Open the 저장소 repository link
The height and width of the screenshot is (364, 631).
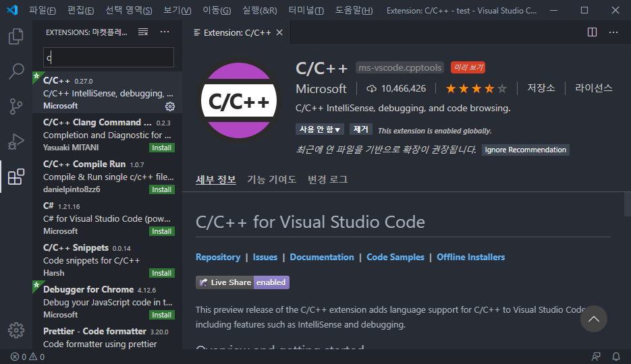pos(541,88)
